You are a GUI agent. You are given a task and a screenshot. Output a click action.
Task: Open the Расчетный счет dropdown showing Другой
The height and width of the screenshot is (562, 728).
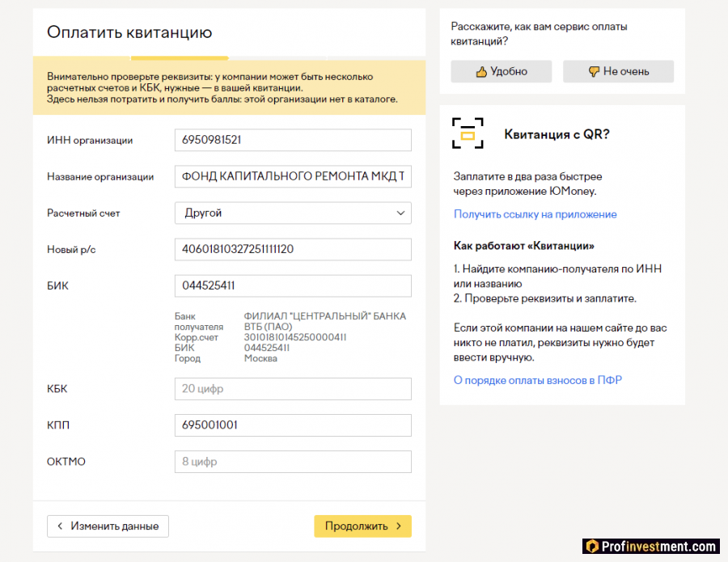point(293,213)
